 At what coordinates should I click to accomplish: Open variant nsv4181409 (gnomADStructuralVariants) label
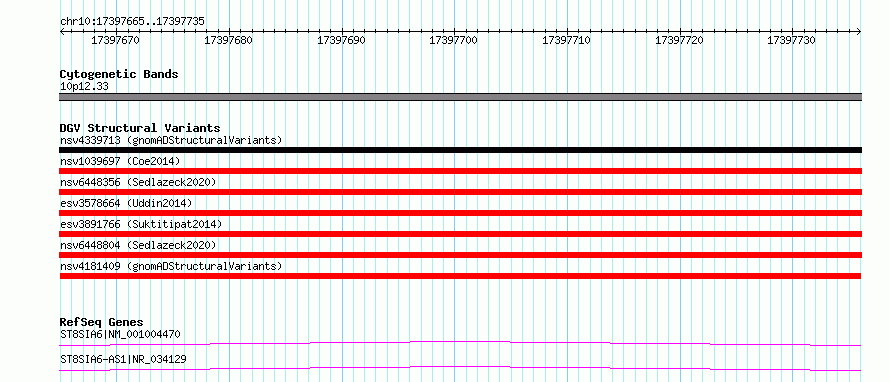[x=171, y=266]
